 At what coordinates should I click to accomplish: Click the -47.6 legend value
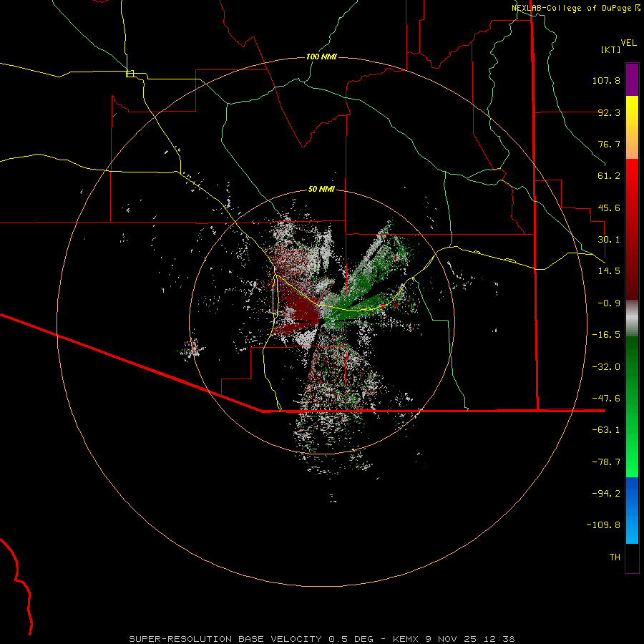click(x=606, y=399)
